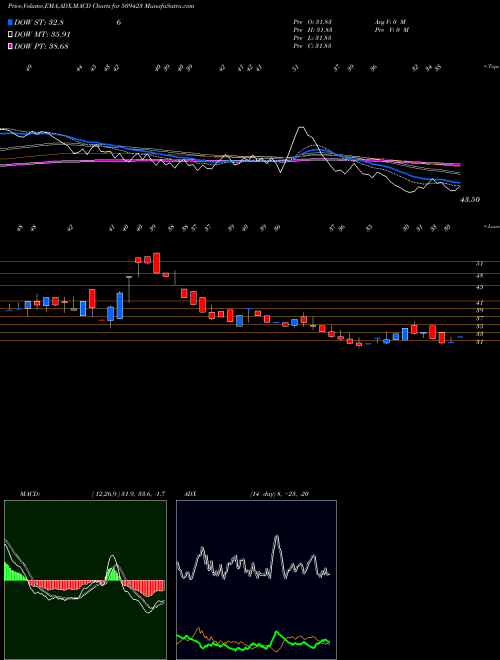This screenshot has width=500, height=660.
Task: Click the 45 price level axis label
Action: pos(479,287)
